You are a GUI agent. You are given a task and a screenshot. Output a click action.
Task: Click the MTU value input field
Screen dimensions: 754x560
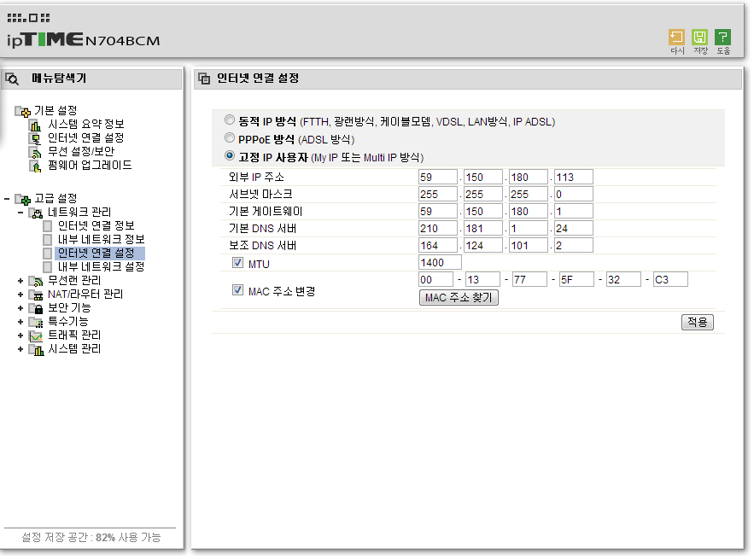(440, 263)
